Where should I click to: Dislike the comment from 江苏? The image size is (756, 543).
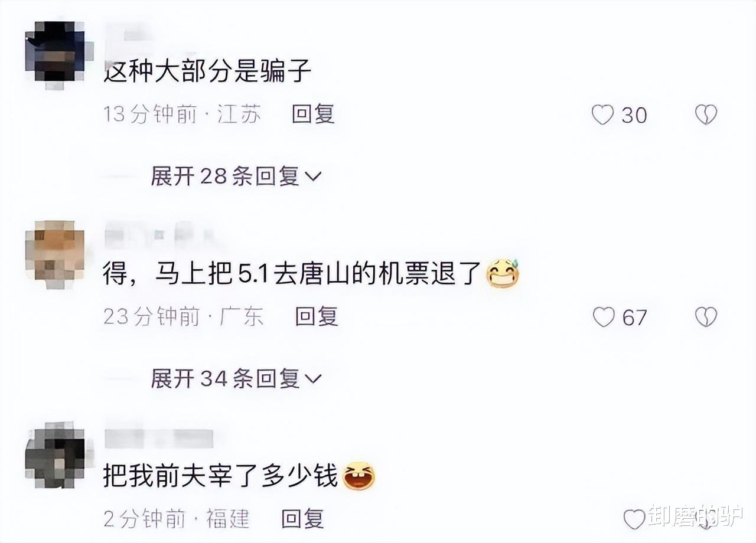click(706, 115)
